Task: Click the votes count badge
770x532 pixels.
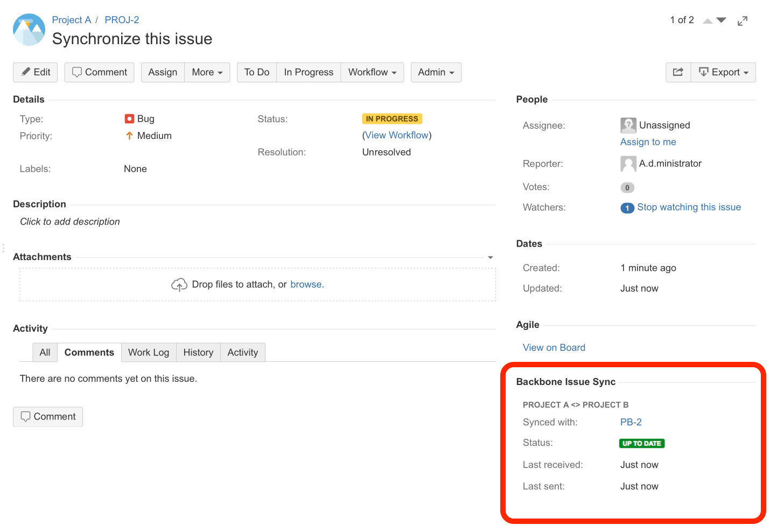Action: point(627,187)
